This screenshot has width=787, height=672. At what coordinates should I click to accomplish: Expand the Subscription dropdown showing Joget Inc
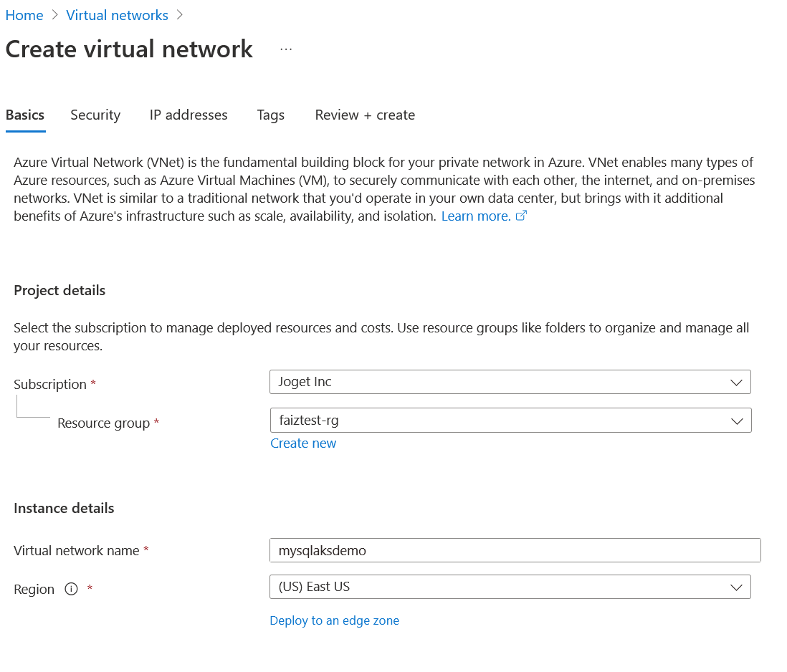point(502,383)
